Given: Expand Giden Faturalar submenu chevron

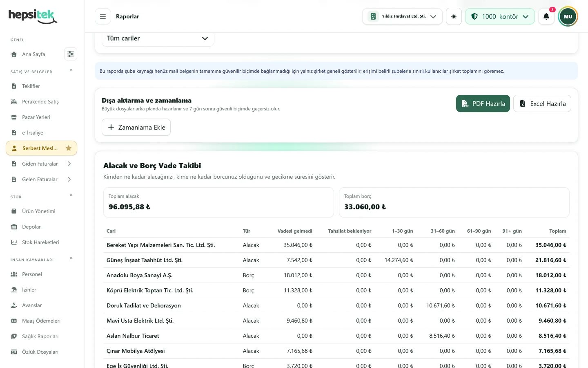Looking at the screenshot, I should 69,164.
